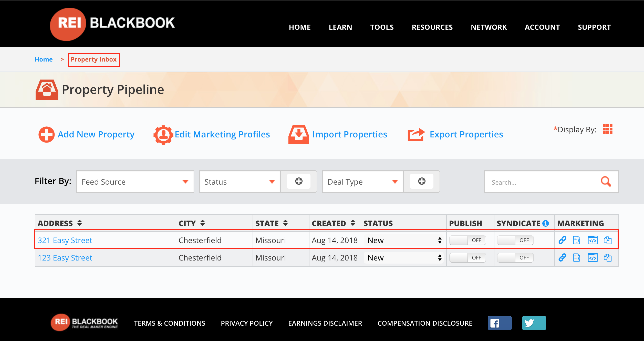Click the Add New Property plus icon
644x341 pixels.
46,135
